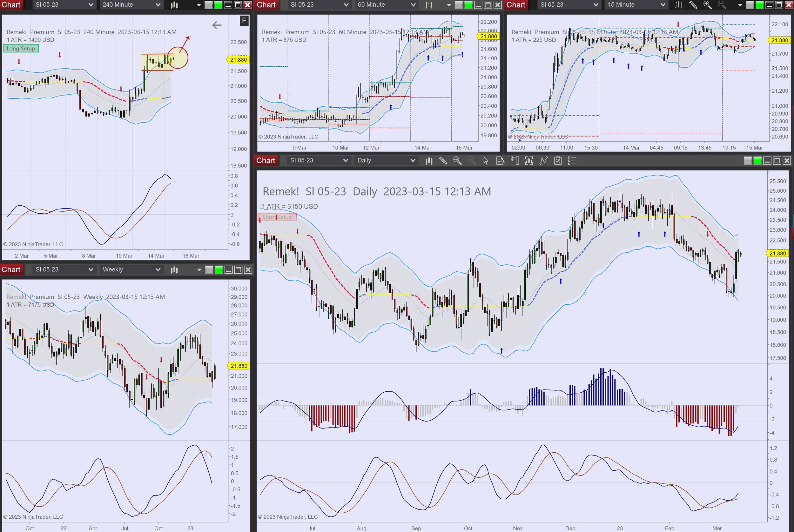Toggle gray link button on Daily chart
Viewport: 794px width, 532px height.
[748, 161]
